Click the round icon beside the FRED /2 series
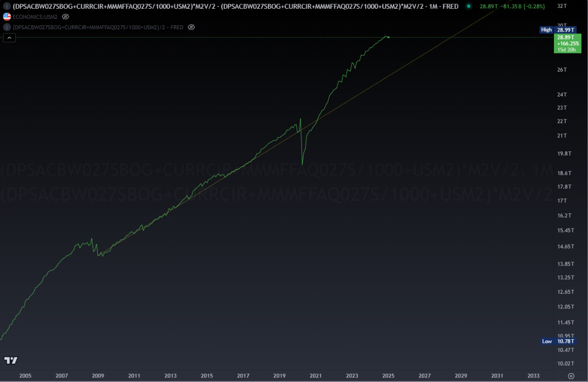The height and width of the screenshot is (382, 588). click(7, 27)
